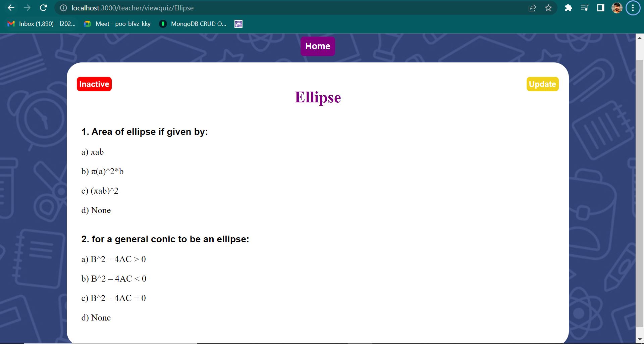Select option 'c) (πab)^2'

[x=100, y=191]
